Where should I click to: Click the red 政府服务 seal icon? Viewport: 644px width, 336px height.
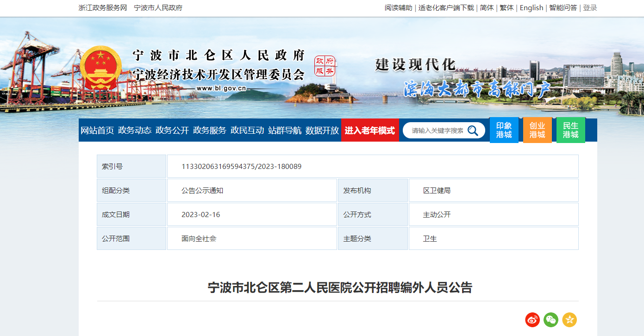[325, 66]
